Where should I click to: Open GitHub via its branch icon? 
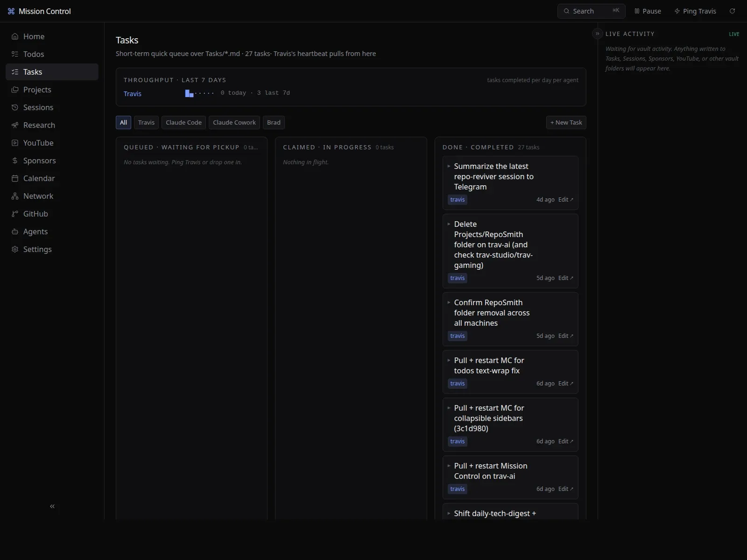[15, 214]
